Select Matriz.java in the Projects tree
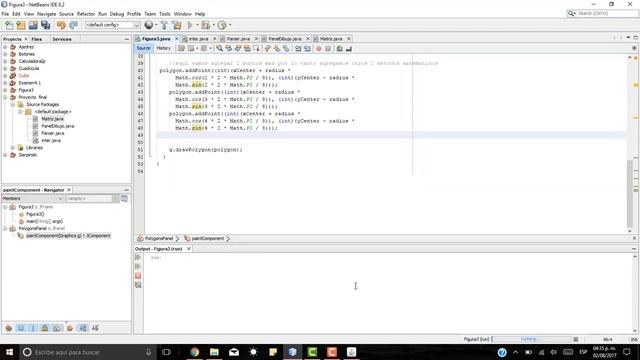 52,119
